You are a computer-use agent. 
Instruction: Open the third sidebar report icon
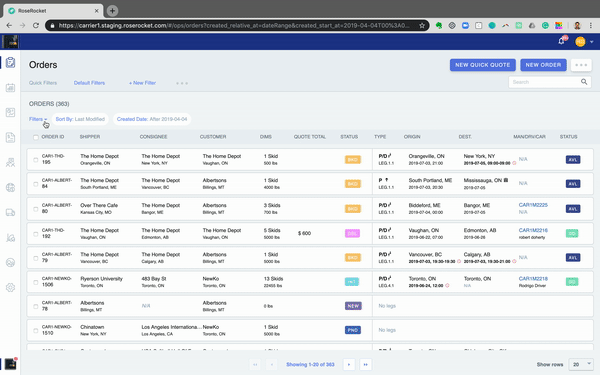pos(10,112)
